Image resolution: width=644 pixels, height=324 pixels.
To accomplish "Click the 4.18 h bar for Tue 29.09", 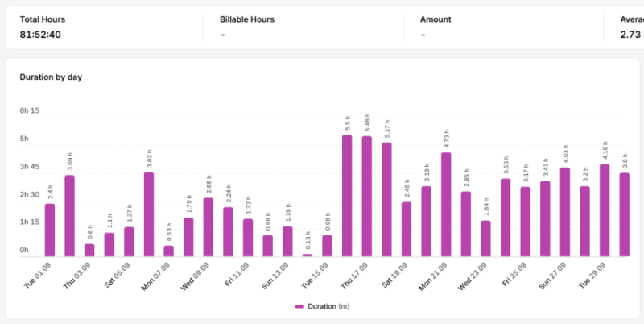I will (605, 210).
